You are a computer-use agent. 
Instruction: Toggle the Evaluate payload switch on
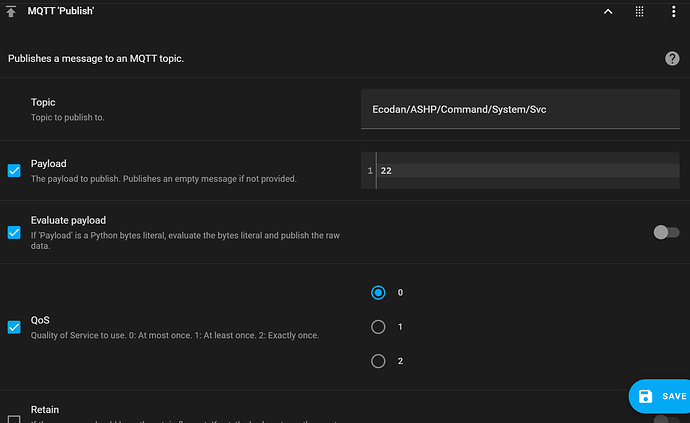pyautogui.click(x=666, y=232)
